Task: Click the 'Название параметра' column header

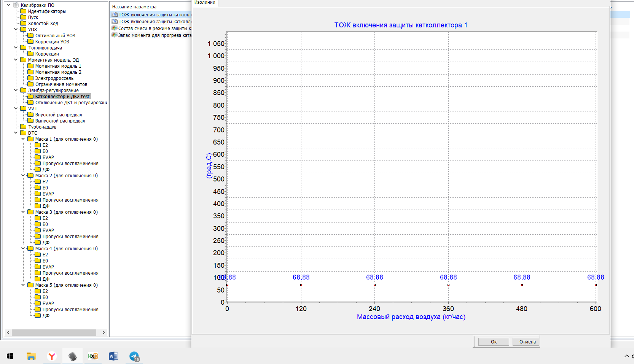Action: click(134, 7)
